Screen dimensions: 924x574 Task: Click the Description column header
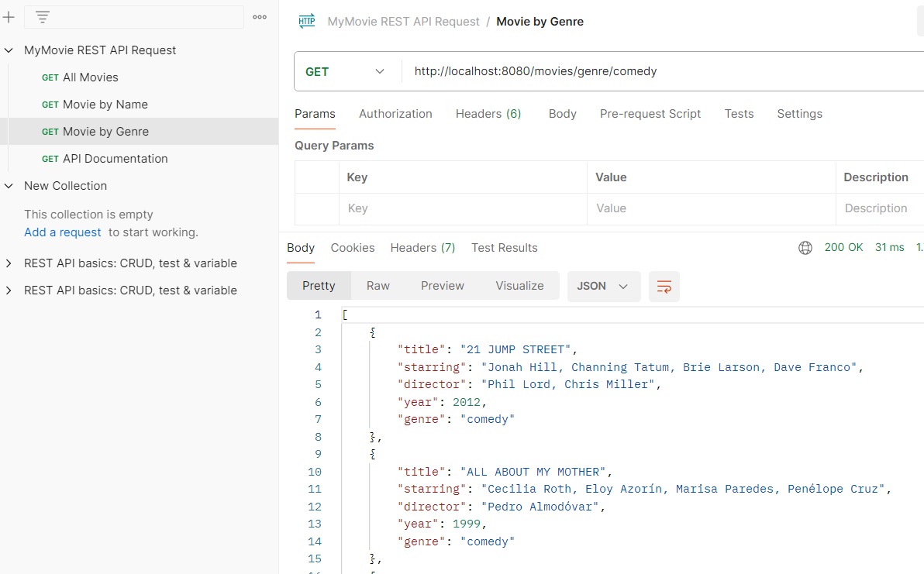[876, 178]
